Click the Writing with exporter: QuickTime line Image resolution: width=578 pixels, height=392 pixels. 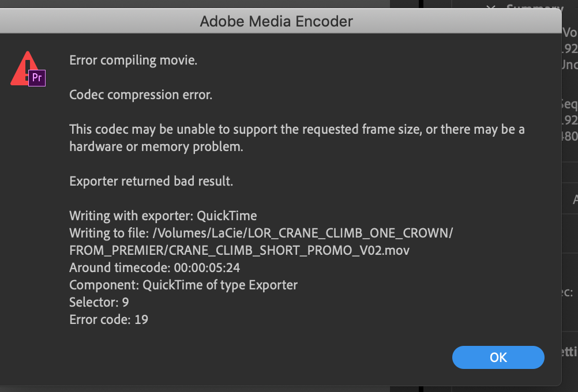[x=163, y=216]
